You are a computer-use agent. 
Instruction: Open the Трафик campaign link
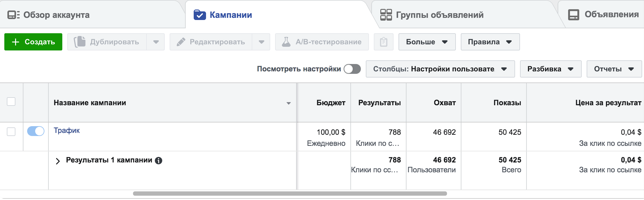(67, 130)
